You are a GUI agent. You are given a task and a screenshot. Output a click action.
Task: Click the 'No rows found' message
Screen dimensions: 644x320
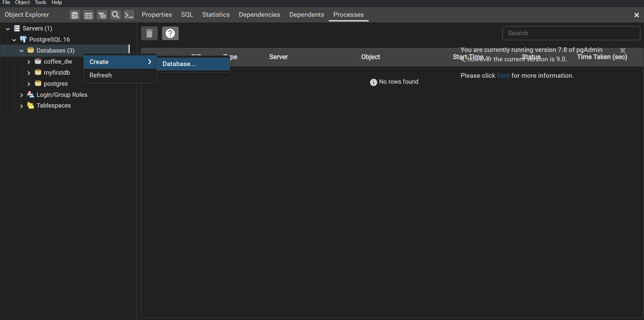coord(394,82)
